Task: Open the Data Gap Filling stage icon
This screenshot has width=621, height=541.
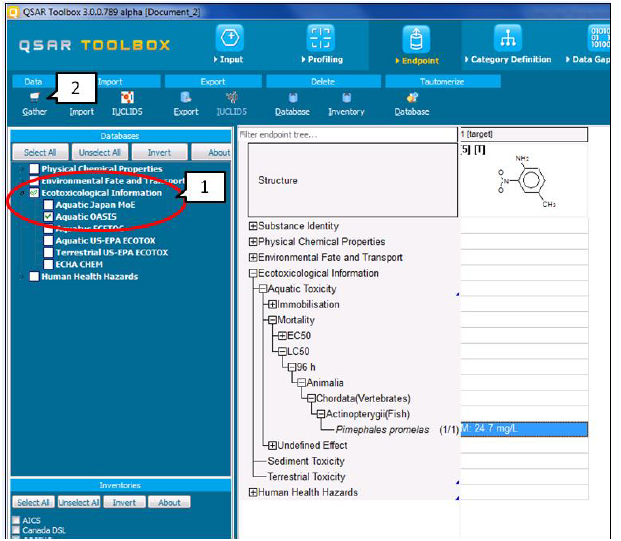Action: click(x=599, y=38)
